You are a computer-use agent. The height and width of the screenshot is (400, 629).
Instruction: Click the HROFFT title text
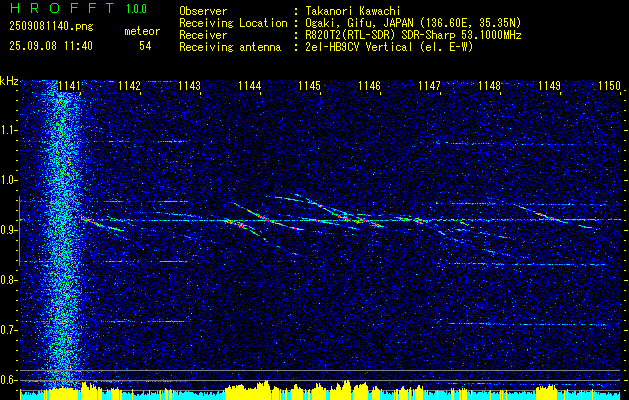point(62,8)
